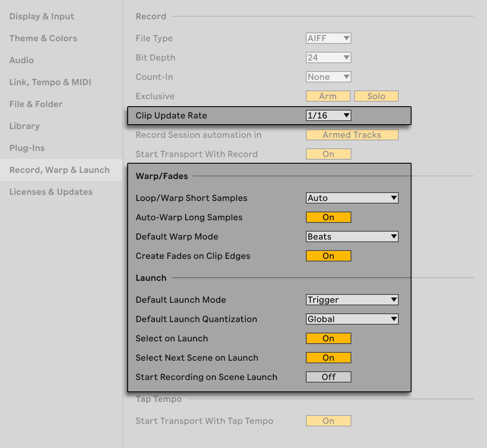Open the Record, Warp & Launch preferences tab
This screenshot has height=448, width=487.
[60, 170]
